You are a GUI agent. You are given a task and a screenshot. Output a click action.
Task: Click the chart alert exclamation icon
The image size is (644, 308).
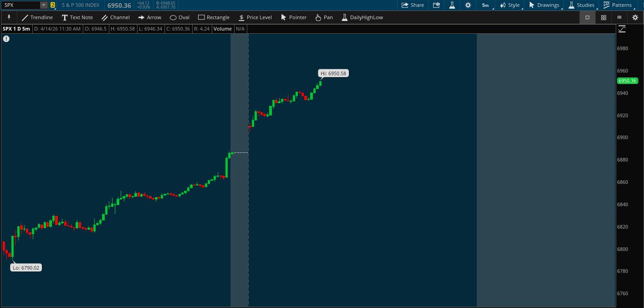(6, 39)
